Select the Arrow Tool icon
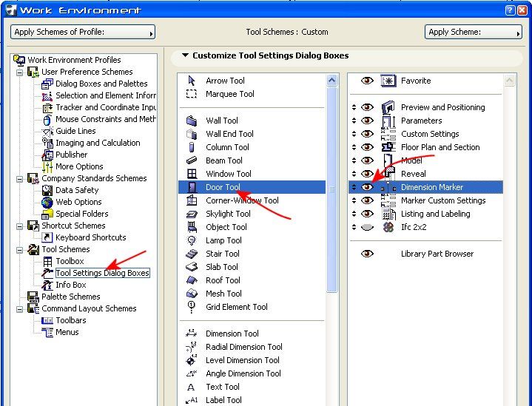The height and width of the screenshot is (406, 532). (192, 81)
